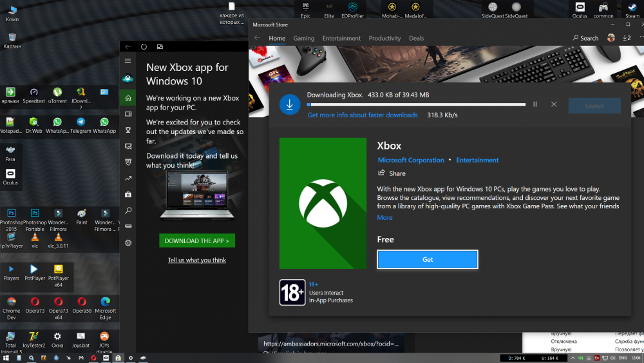
Task: Open Speedtest desktop shortcut
Action: click(33, 96)
